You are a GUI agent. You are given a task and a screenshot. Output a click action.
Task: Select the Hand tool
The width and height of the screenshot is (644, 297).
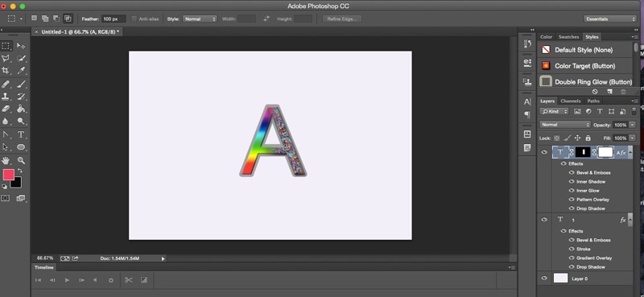tap(6, 161)
